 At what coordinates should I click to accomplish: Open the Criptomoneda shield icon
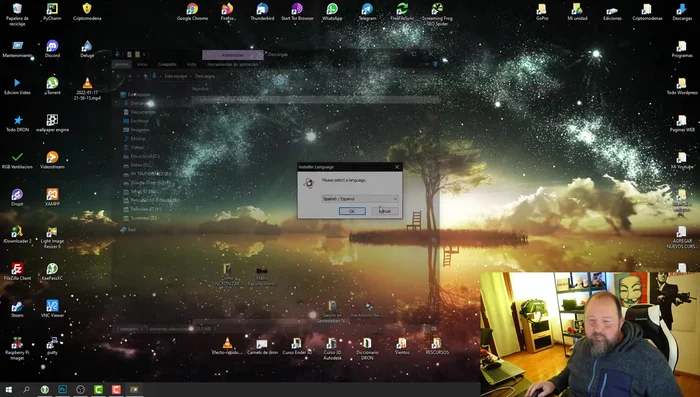[x=87, y=12]
